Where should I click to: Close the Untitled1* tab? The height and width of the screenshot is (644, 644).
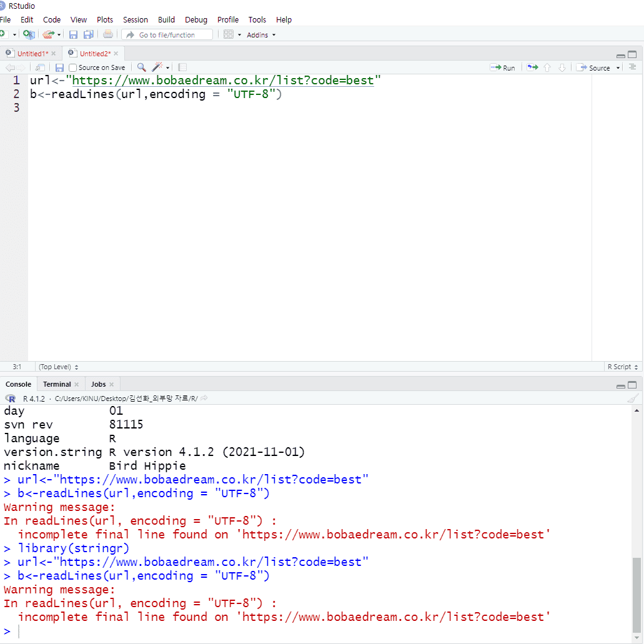tap(53, 53)
